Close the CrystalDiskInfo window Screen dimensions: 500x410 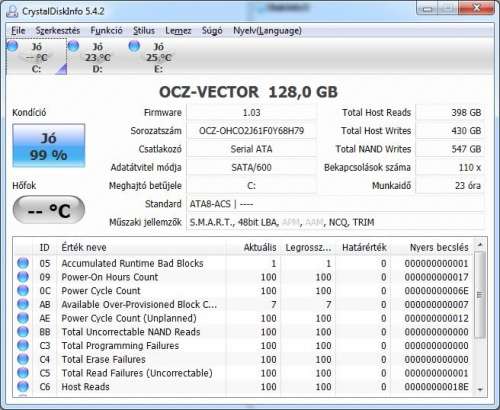point(477,7)
